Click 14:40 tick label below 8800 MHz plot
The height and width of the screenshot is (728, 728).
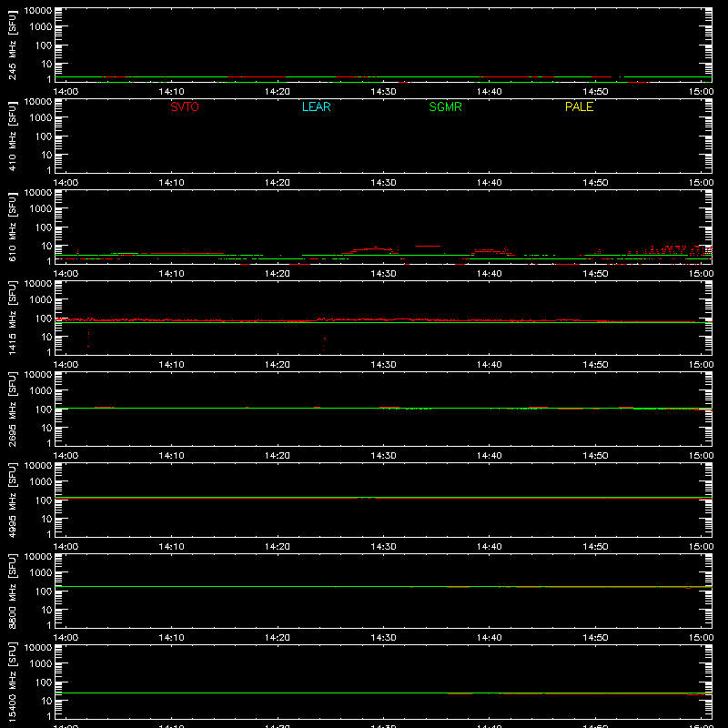pyautogui.click(x=489, y=638)
